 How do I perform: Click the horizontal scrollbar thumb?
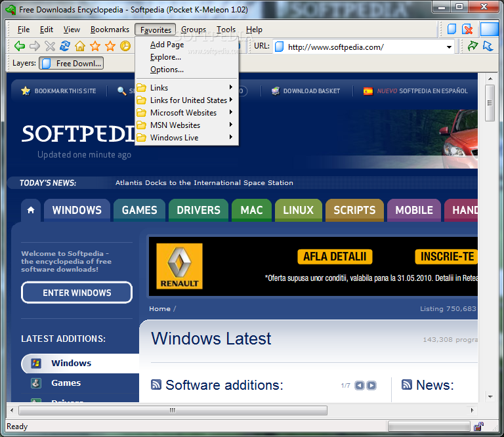click(173, 410)
